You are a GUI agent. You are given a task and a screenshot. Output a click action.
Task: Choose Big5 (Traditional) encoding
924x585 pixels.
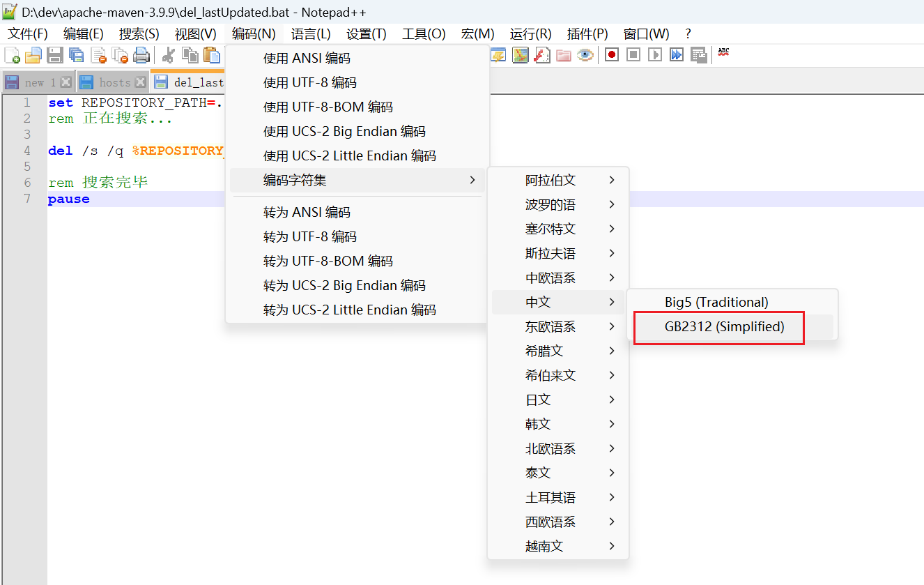point(718,302)
